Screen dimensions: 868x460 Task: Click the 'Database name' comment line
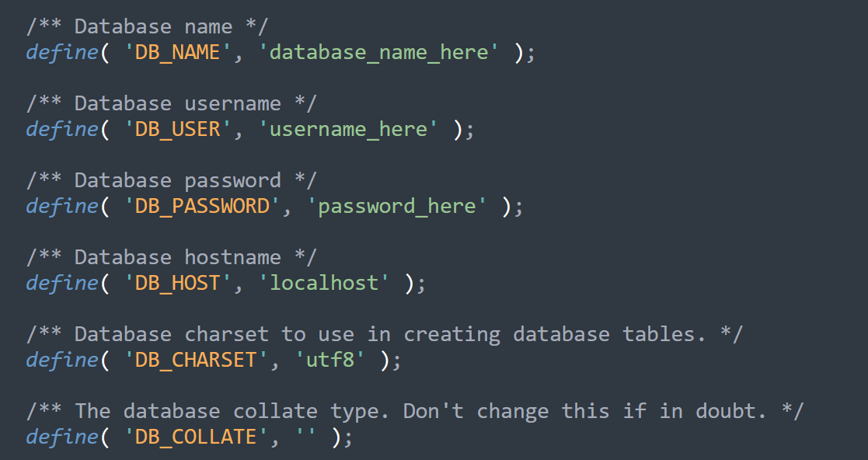pos(147,26)
